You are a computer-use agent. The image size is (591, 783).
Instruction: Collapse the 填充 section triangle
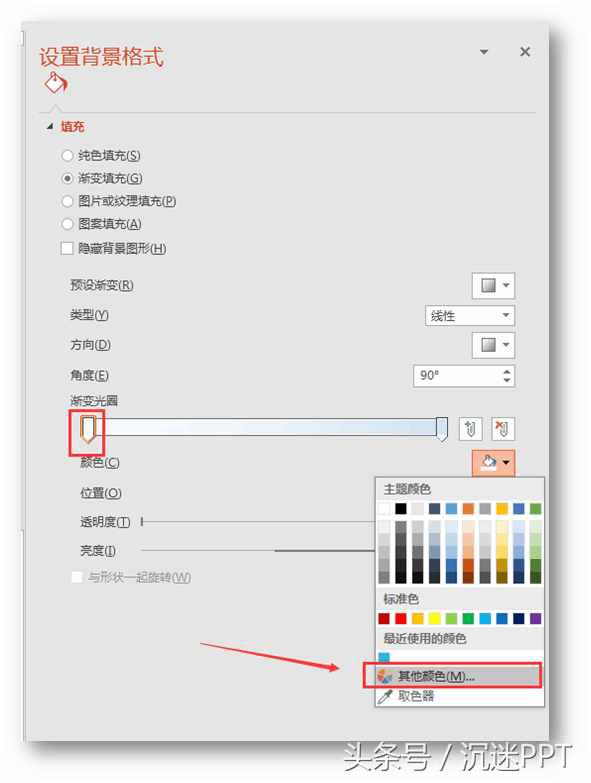[x=50, y=127]
